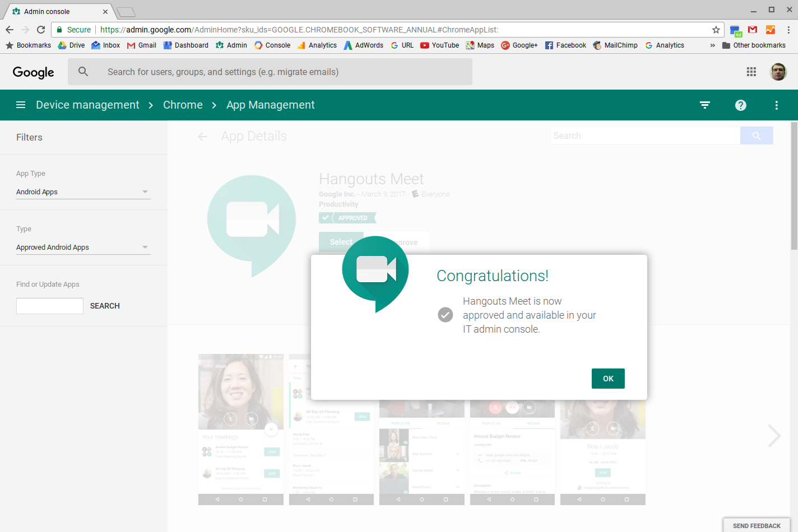Click App Management breadcrumb
The image size is (798, 532).
tap(271, 105)
